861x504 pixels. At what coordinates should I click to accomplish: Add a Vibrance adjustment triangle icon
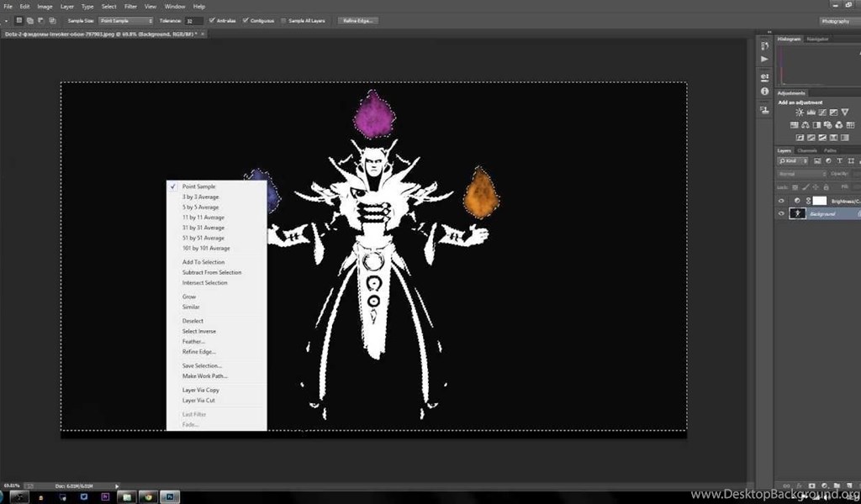coord(844,113)
